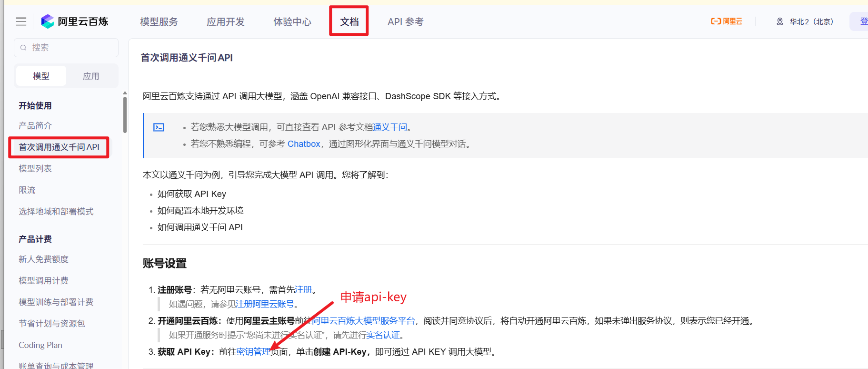Open the 应用开发 top menu

pos(226,22)
